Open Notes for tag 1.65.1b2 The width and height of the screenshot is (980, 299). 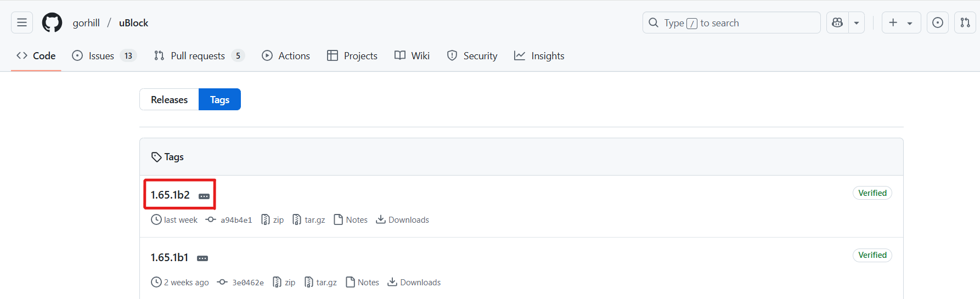point(351,219)
